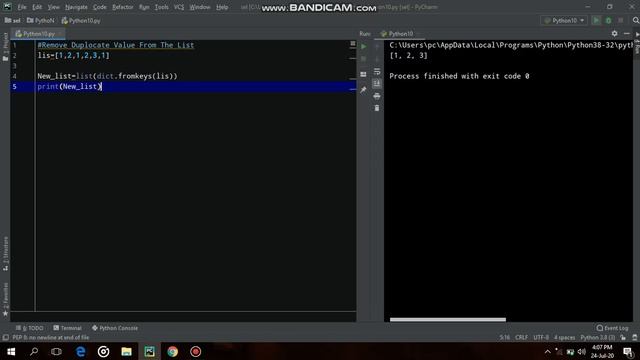
Task: Change 4 spaces indent setting
Action: coord(564,338)
